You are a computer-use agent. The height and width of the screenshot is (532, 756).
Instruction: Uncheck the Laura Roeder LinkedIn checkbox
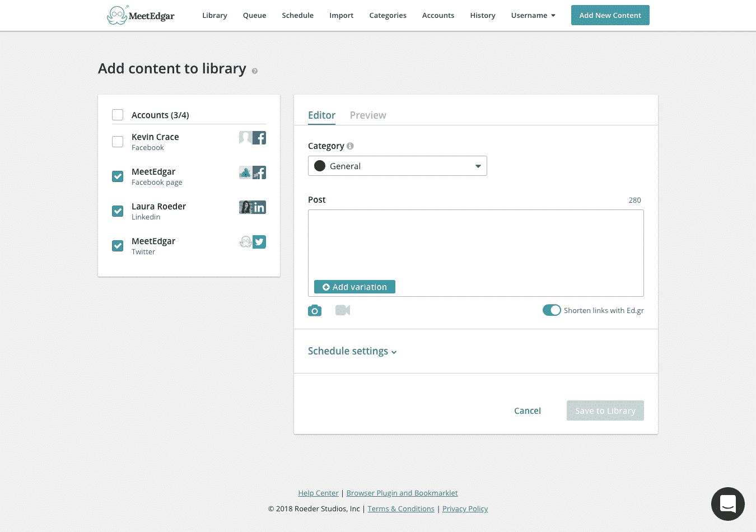(118, 211)
